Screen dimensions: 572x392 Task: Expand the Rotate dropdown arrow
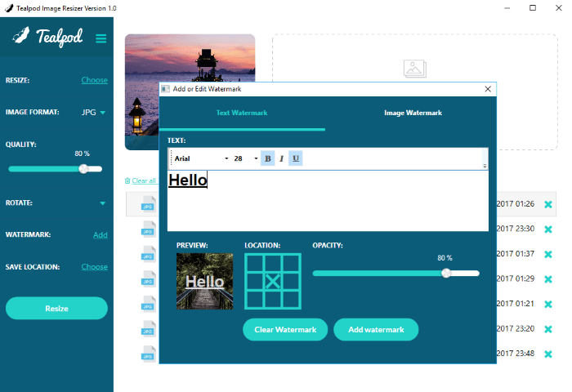[x=102, y=203]
